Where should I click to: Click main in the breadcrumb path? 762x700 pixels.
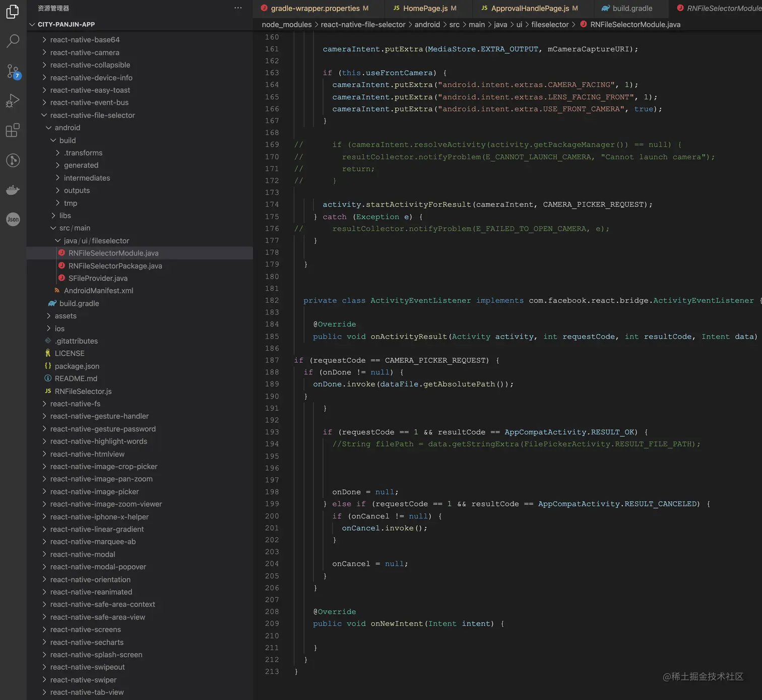(477, 24)
